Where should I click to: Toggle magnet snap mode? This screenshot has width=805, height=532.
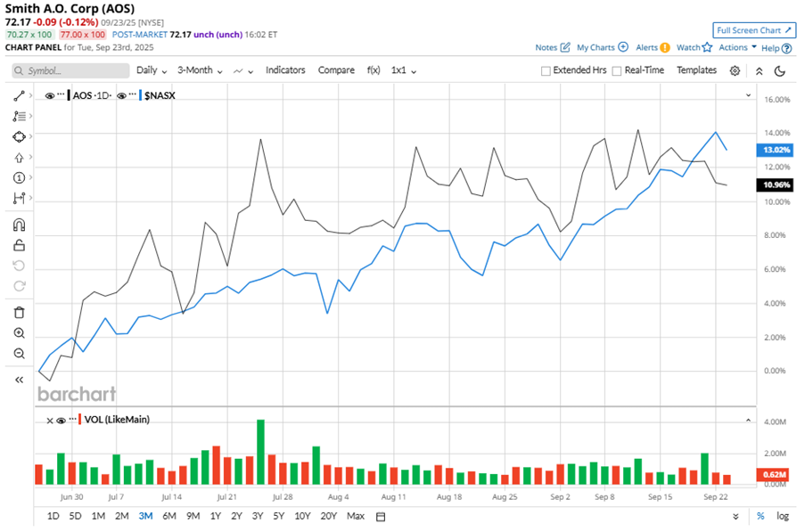(19, 225)
